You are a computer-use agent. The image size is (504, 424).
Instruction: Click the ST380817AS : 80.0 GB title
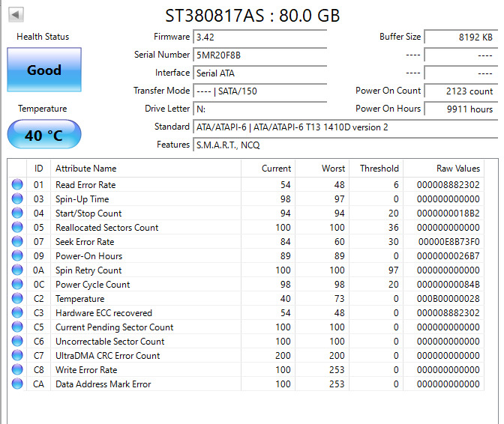point(252,16)
